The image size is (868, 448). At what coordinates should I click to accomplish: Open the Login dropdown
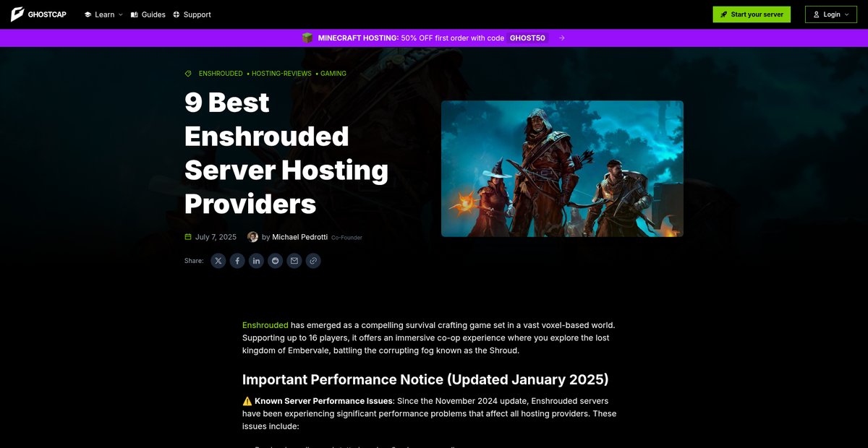click(x=830, y=14)
